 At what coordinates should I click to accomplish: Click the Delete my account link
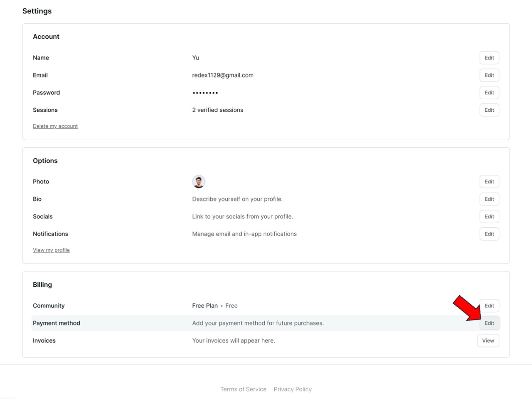coord(55,126)
